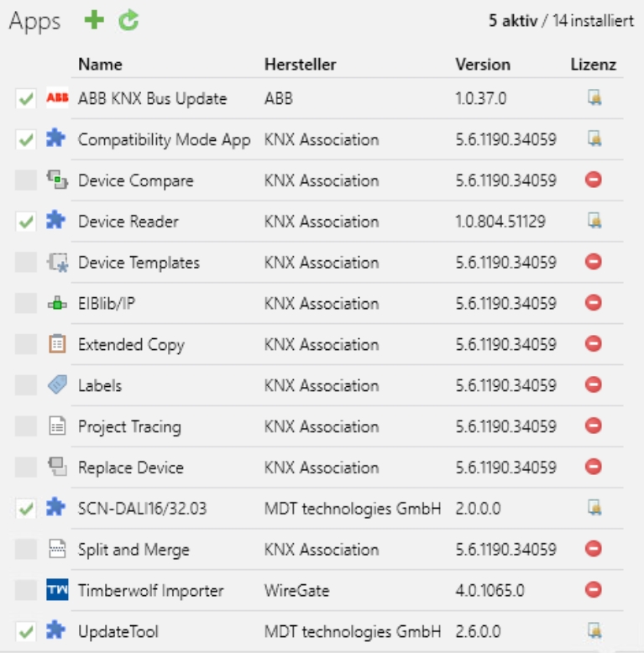
Task: Sort by the Lizenz column header
Action: click(593, 65)
